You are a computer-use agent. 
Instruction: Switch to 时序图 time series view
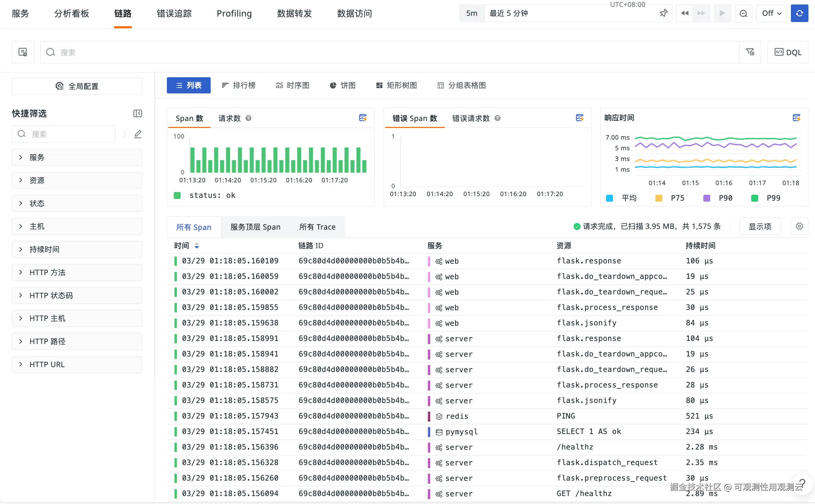(292, 85)
